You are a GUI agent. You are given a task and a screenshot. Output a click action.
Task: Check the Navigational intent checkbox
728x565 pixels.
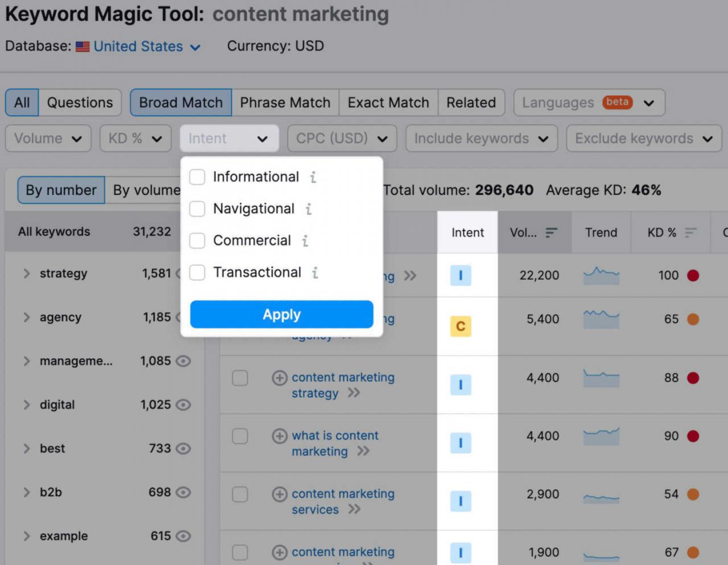coord(197,209)
